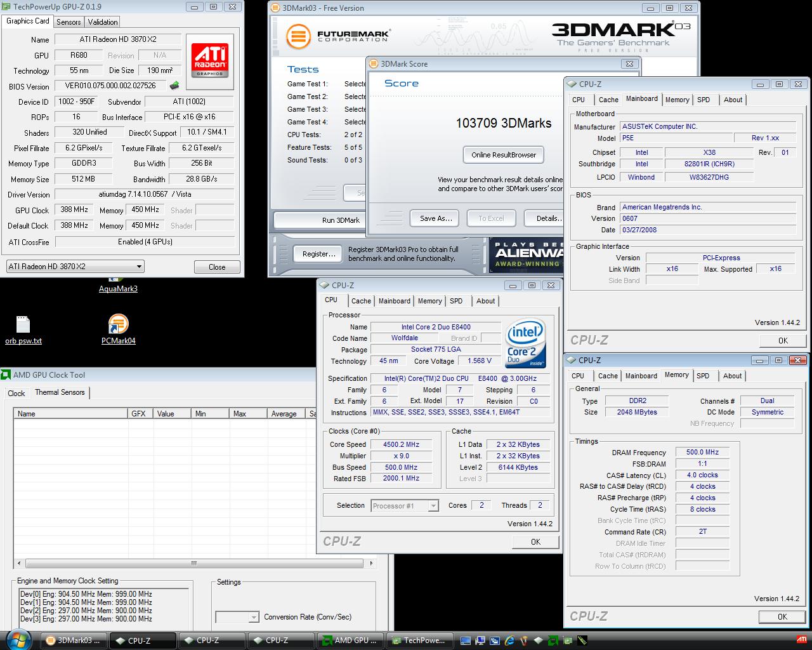Click the red ATI tray icon

802,640
